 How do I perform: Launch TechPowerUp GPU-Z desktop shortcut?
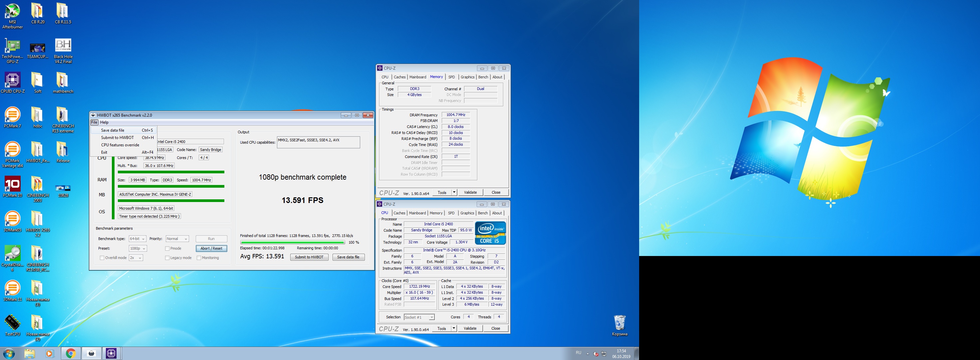(12, 51)
